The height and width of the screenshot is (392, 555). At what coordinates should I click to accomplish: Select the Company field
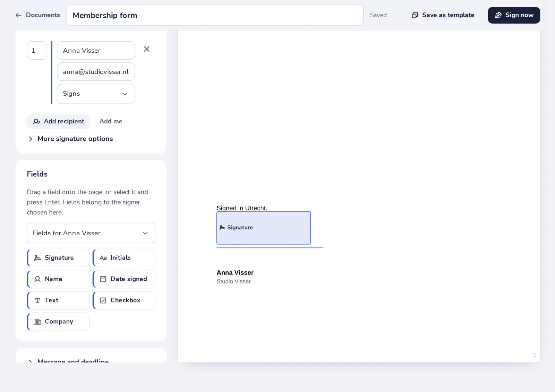pyautogui.click(x=58, y=322)
